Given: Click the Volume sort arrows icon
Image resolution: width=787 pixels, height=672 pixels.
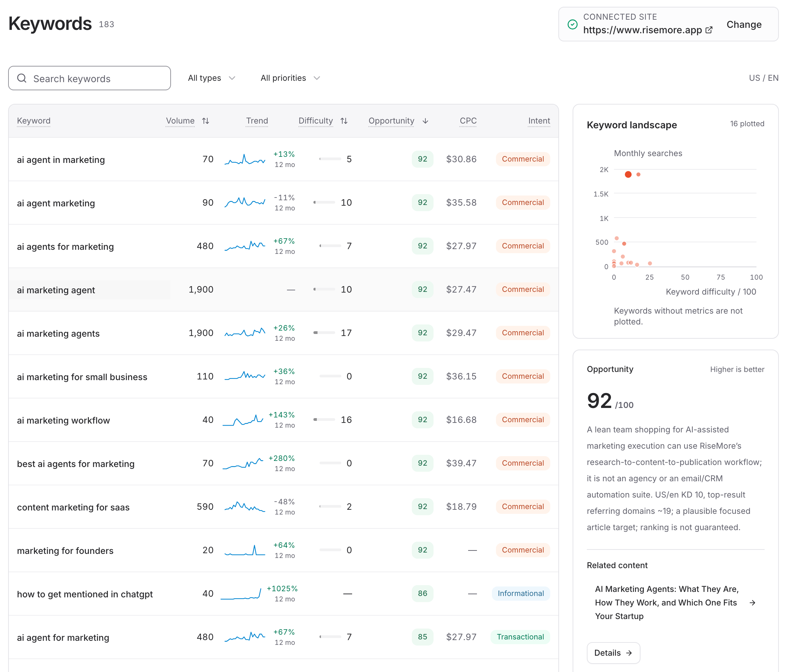Looking at the screenshot, I should coord(206,121).
